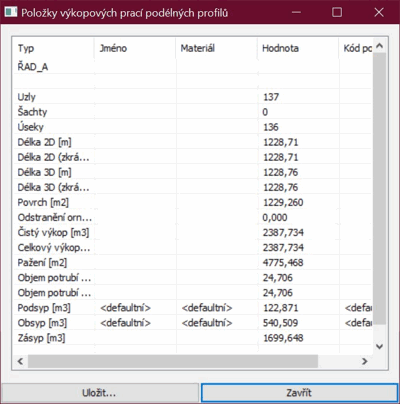The image size is (400, 404).
Task: Click the Pažení [m2] value 4775,468
Action: pos(283,263)
